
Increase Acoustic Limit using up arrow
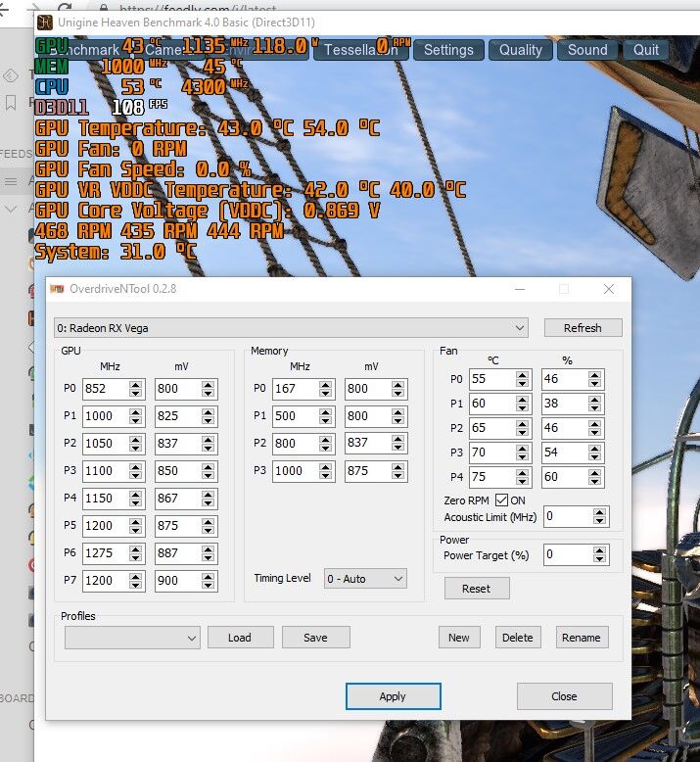599,511
